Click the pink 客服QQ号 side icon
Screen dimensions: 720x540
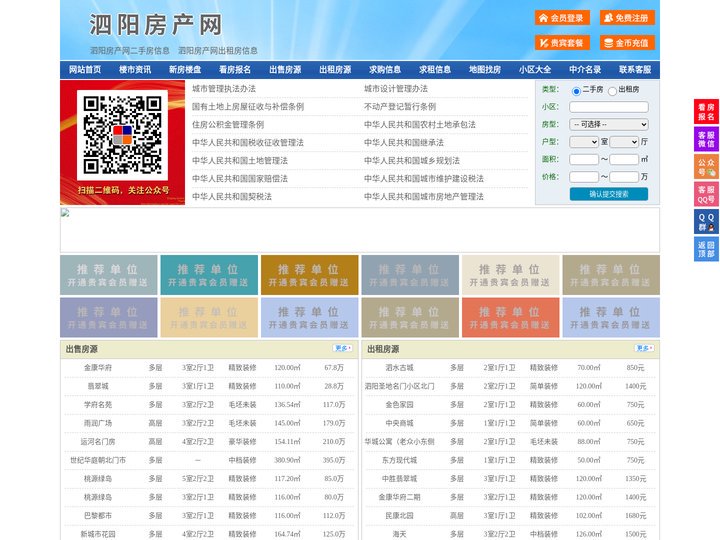(706, 194)
